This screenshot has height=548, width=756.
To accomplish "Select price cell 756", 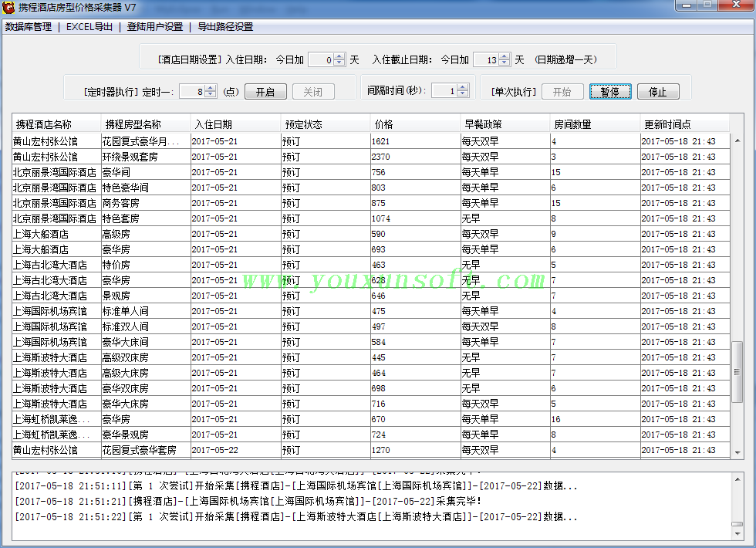I will tap(415, 172).
